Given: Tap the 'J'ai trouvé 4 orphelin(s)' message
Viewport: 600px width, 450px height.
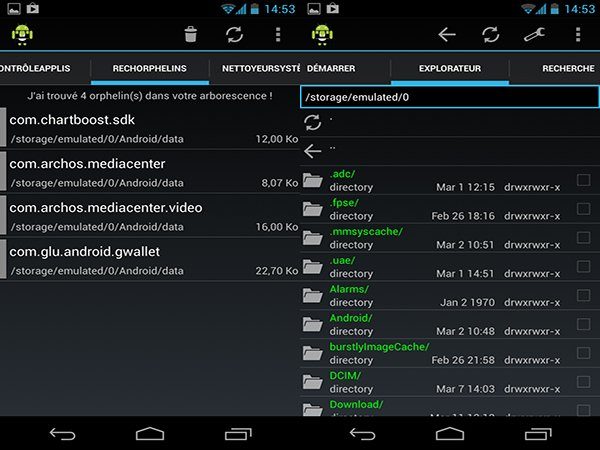Looking at the screenshot, I should click(150, 96).
